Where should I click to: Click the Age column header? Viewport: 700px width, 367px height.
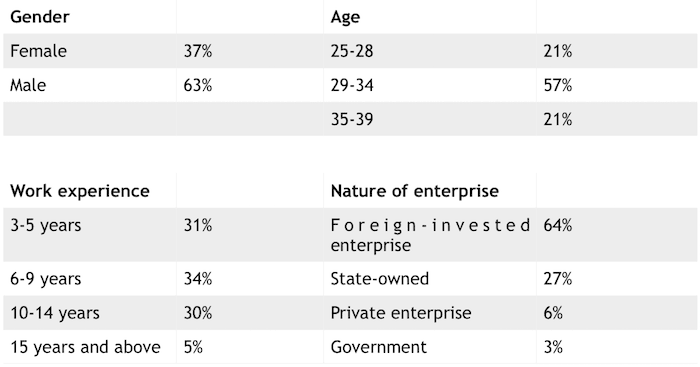(x=345, y=17)
